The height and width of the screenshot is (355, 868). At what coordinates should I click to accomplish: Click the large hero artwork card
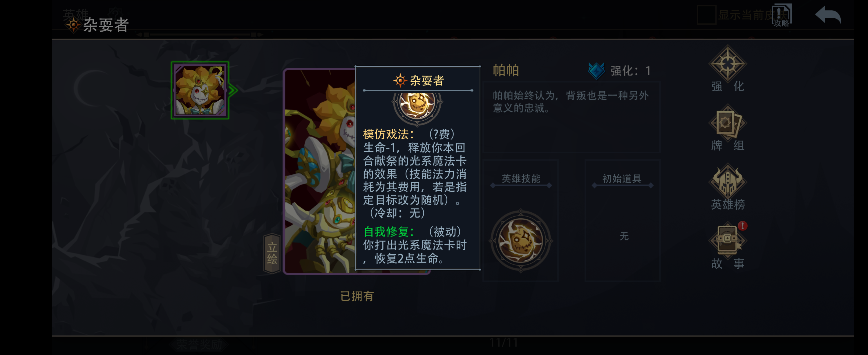[x=320, y=171]
